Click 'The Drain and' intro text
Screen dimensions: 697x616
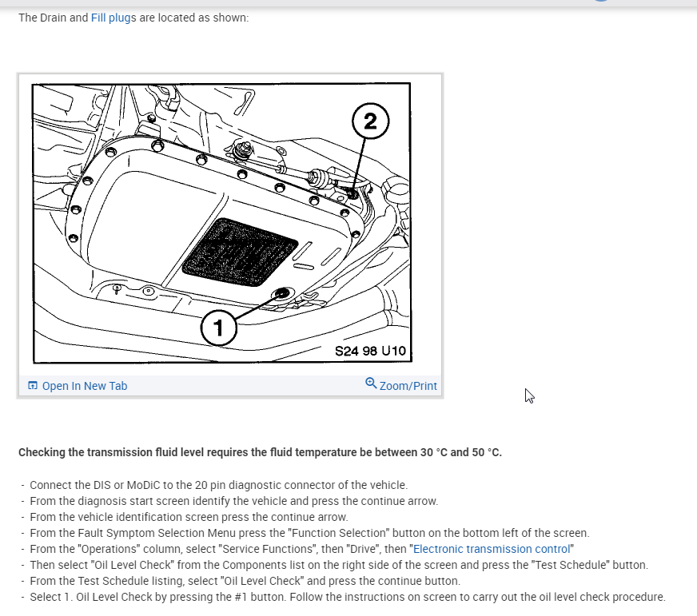point(54,18)
